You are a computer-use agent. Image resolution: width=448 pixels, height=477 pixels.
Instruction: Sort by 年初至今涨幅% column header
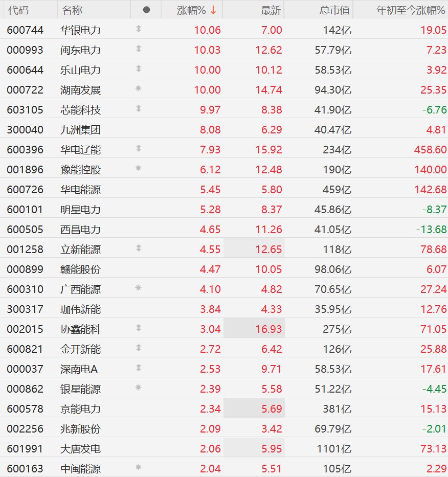coord(411,10)
